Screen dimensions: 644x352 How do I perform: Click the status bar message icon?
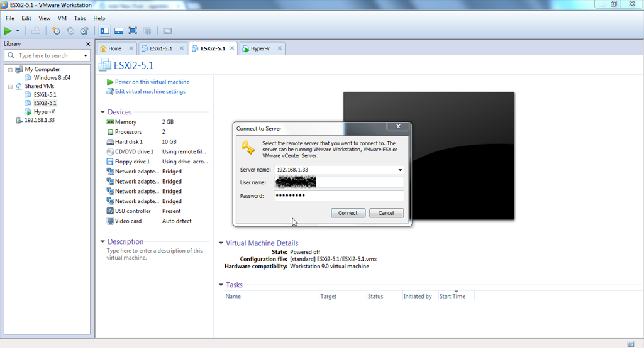point(631,344)
